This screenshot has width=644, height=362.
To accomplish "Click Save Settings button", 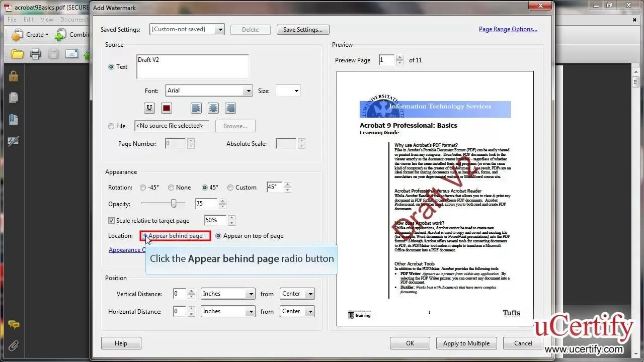I will tap(303, 30).
